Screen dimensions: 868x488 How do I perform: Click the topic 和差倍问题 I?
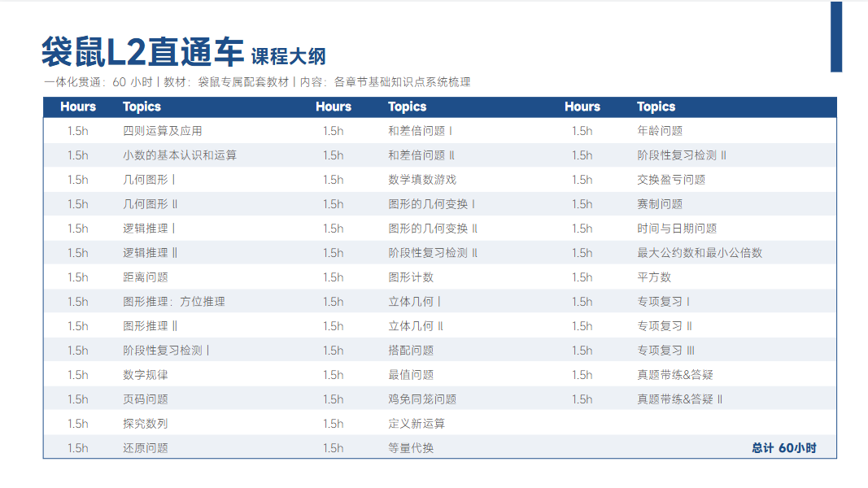click(x=420, y=131)
